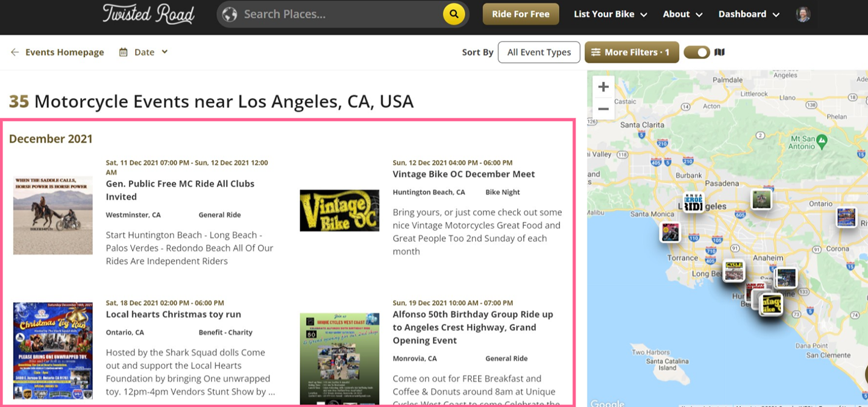Click the Twisted Road logo
The height and width of the screenshot is (407, 868).
coord(148,14)
